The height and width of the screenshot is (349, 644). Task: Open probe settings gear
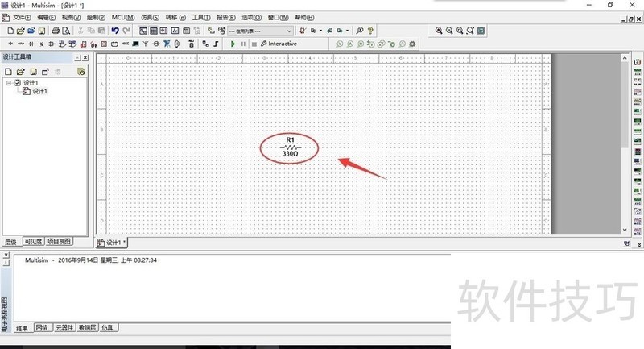pyautogui.click(x=412, y=44)
